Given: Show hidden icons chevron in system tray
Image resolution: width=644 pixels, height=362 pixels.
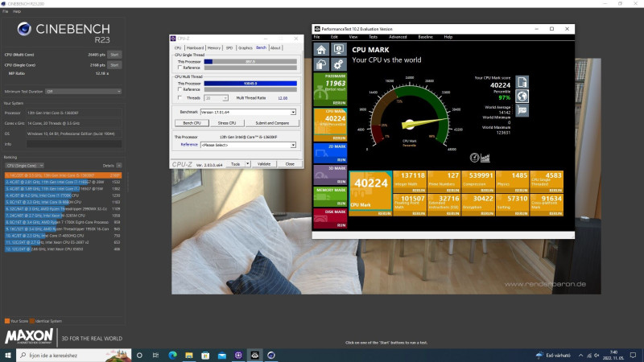Looking at the screenshot, I should 580,356.
